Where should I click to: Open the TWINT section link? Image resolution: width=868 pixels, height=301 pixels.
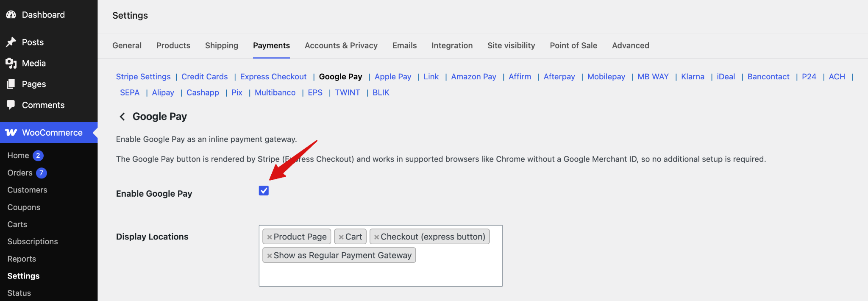tap(348, 92)
